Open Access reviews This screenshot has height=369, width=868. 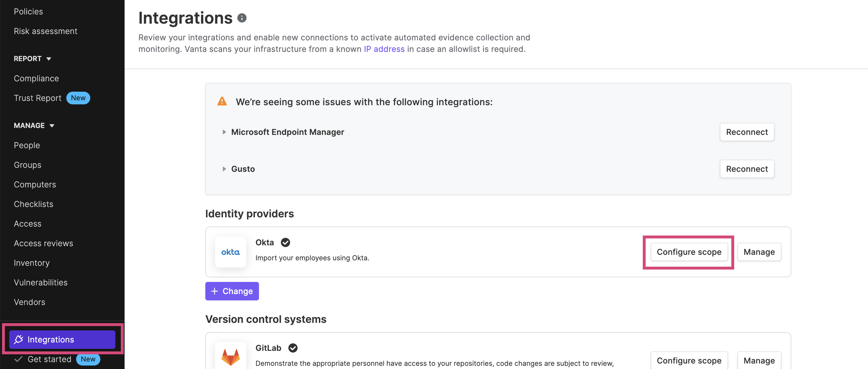tap(44, 243)
